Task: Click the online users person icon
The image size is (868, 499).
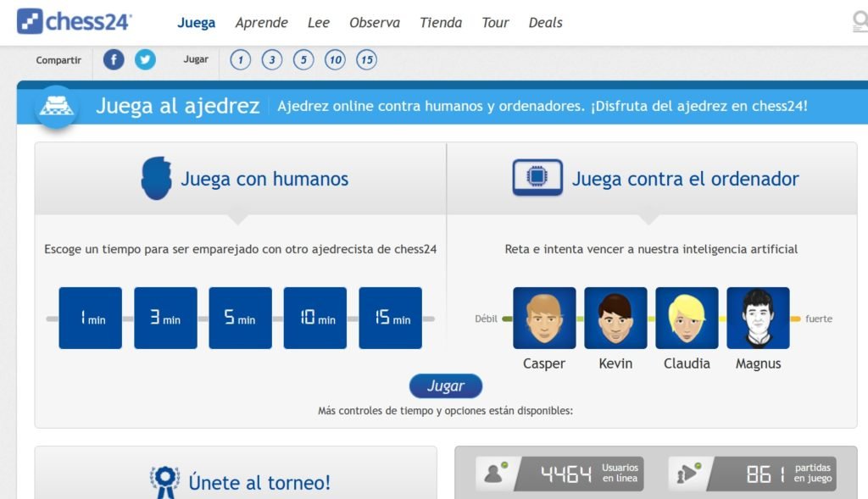Action: tap(494, 474)
